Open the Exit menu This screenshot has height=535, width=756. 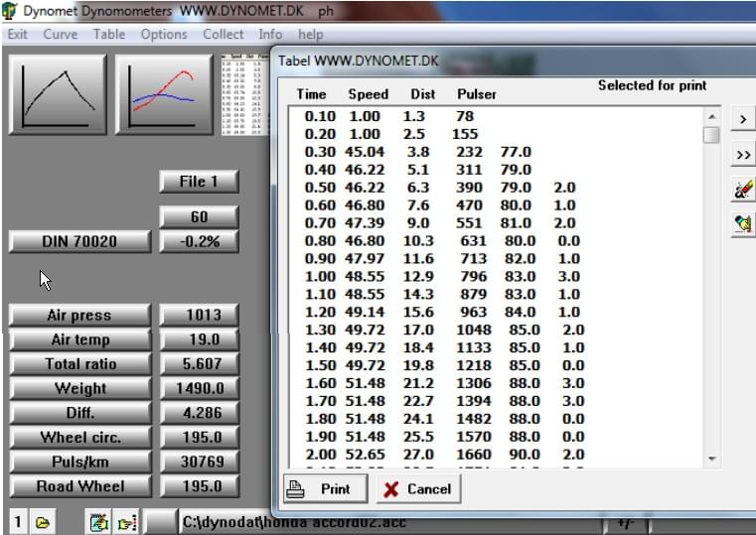point(17,34)
